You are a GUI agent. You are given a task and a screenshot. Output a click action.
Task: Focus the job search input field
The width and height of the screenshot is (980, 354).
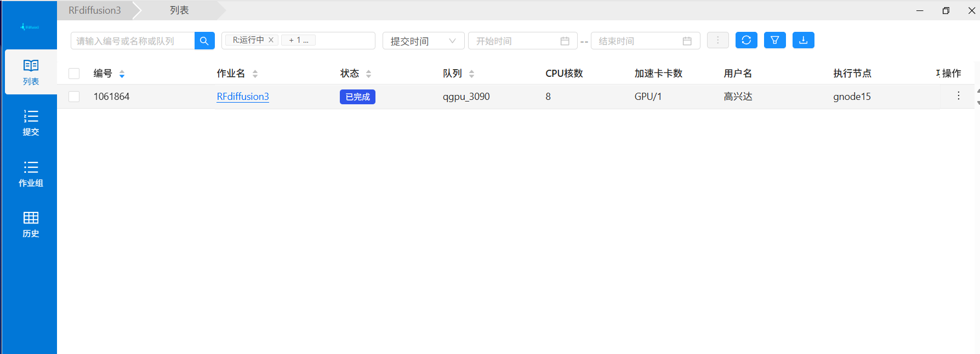[x=133, y=41]
